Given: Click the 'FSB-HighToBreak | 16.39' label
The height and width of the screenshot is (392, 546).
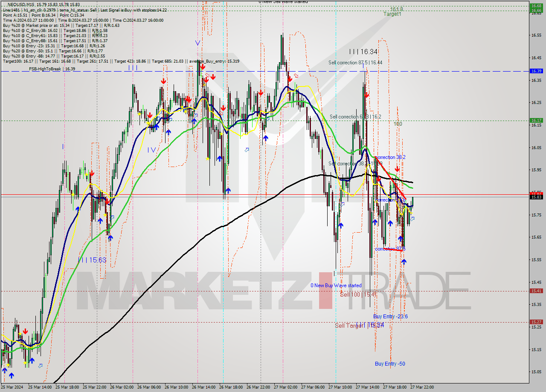Looking at the screenshot, I should click(52, 69).
